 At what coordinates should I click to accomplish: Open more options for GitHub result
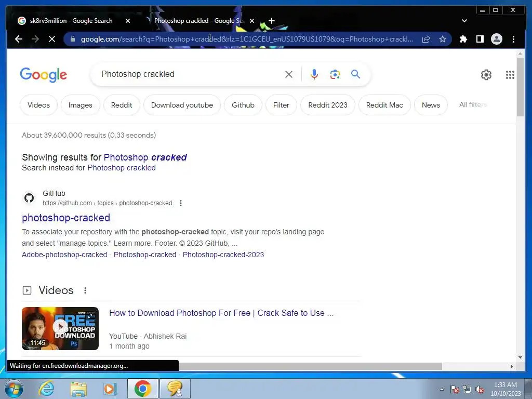[x=181, y=203]
